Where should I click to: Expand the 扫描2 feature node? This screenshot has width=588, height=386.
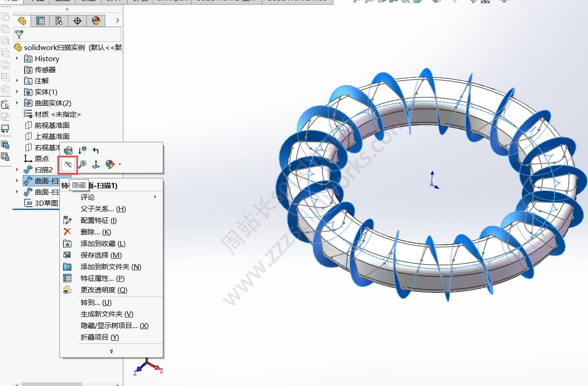17,170
